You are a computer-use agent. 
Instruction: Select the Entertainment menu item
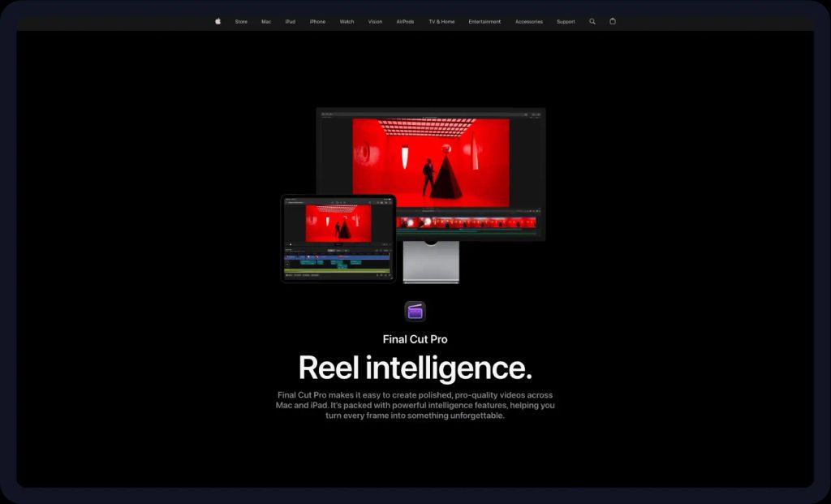484,22
